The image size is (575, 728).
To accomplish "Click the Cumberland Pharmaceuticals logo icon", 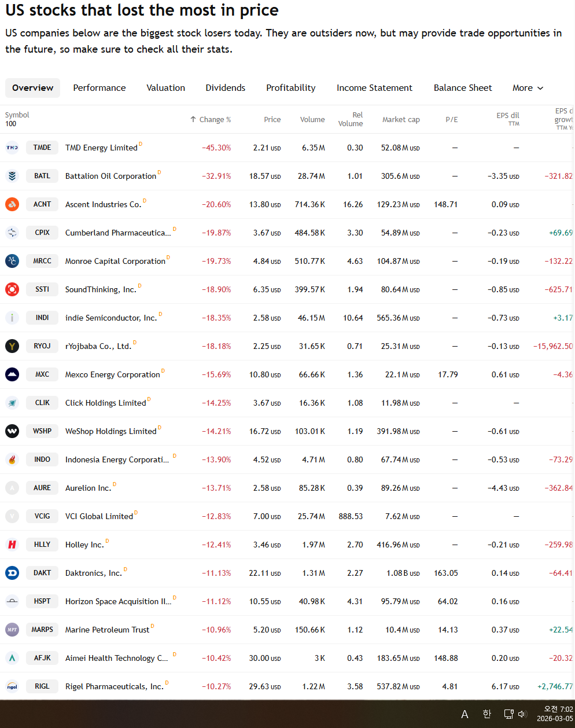I will (x=12, y=233).
